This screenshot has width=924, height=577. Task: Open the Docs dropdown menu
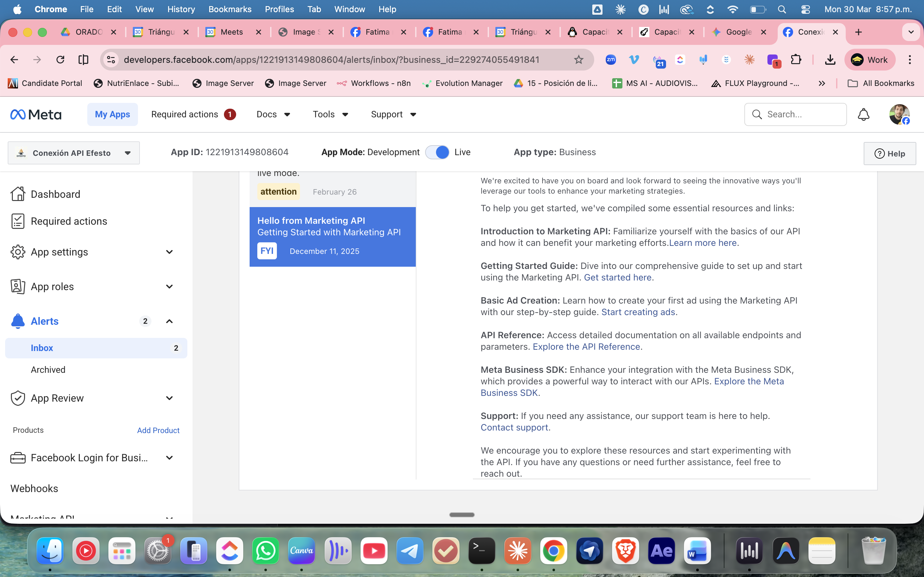click(x=273, y=114)
